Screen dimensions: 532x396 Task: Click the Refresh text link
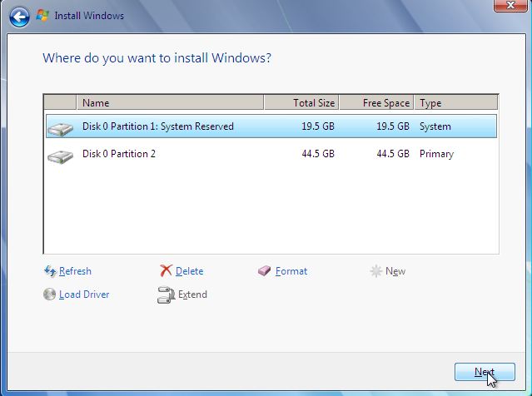point(75,271)
